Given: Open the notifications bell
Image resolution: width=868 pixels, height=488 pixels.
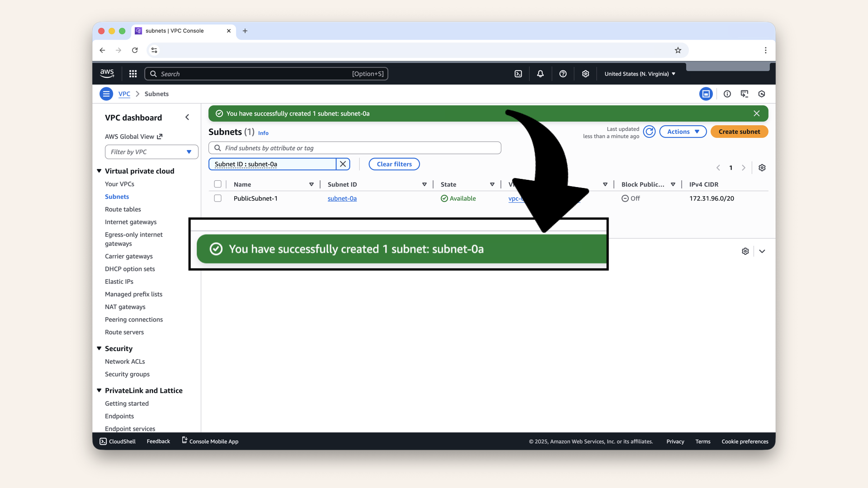Looking at the screenshot, I should 540,73.
